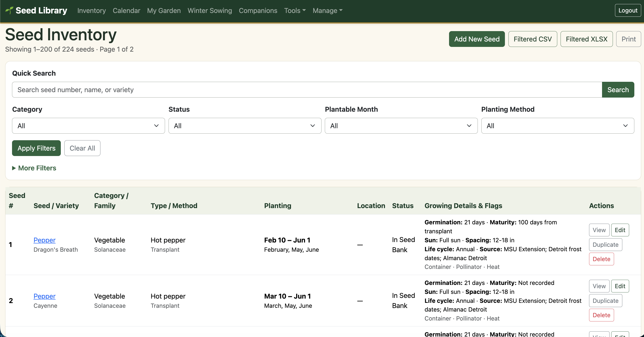The image size is (644, 337).
Task: Expand the Manage dropdown menu
Action: (x=327, y=11)
